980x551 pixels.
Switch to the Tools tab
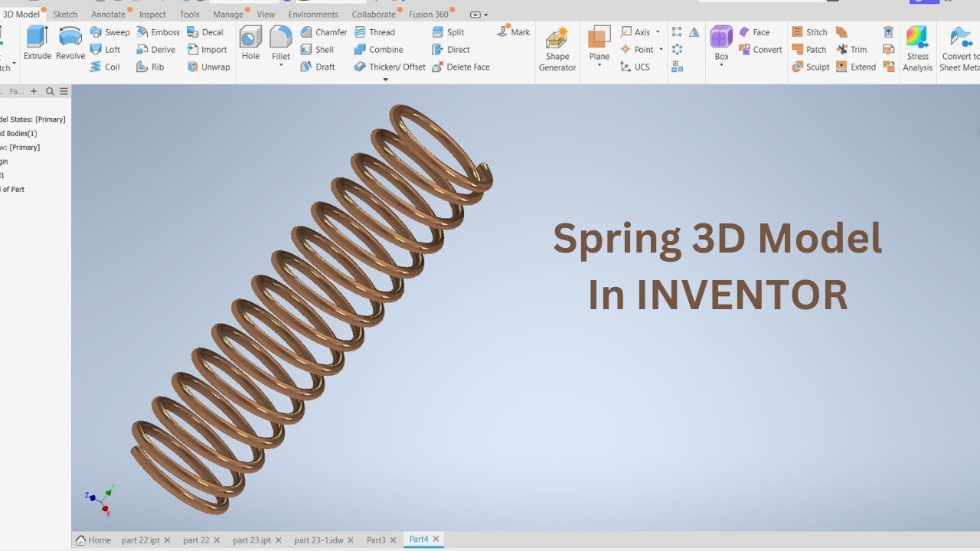point(189,15)
